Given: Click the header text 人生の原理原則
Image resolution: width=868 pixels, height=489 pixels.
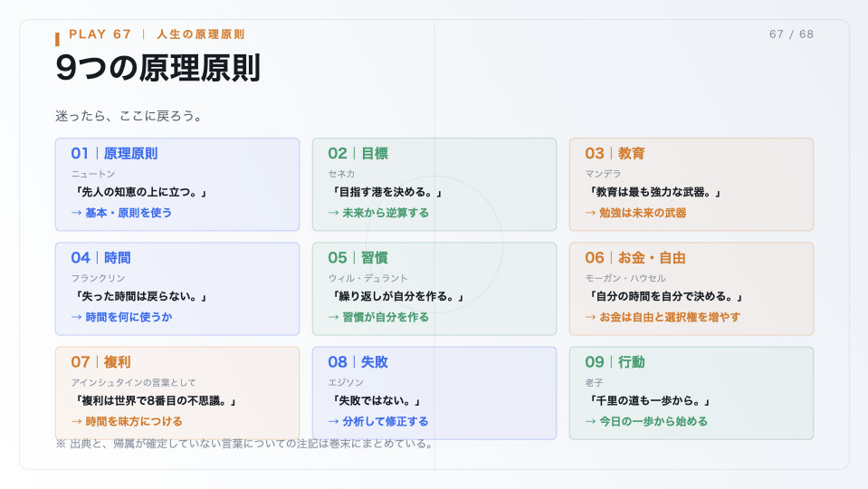Looking at the screenshot, I should coord(201,34).
